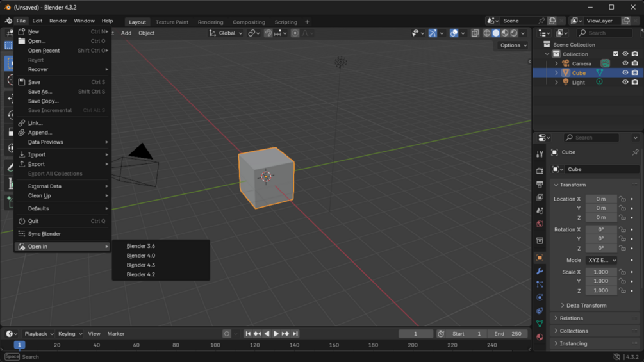Switch to Scripting workspace tab
This screenshot has height=362, width=644.
click(x=286, y=22)
